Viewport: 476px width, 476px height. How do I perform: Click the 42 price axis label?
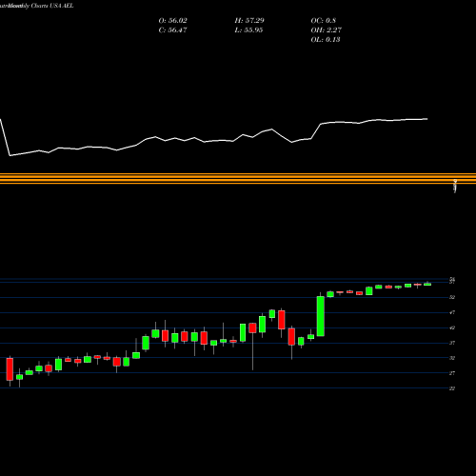[x=452, y=327]
